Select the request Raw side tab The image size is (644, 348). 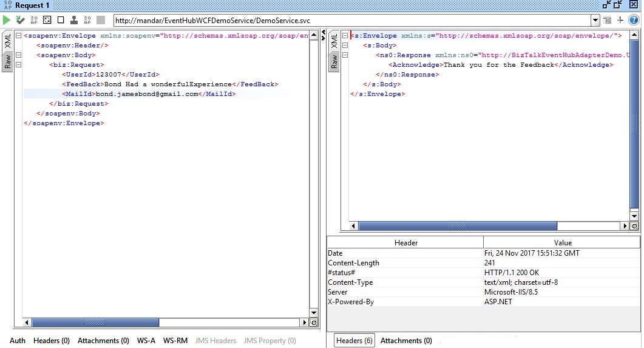coord(7,61)
